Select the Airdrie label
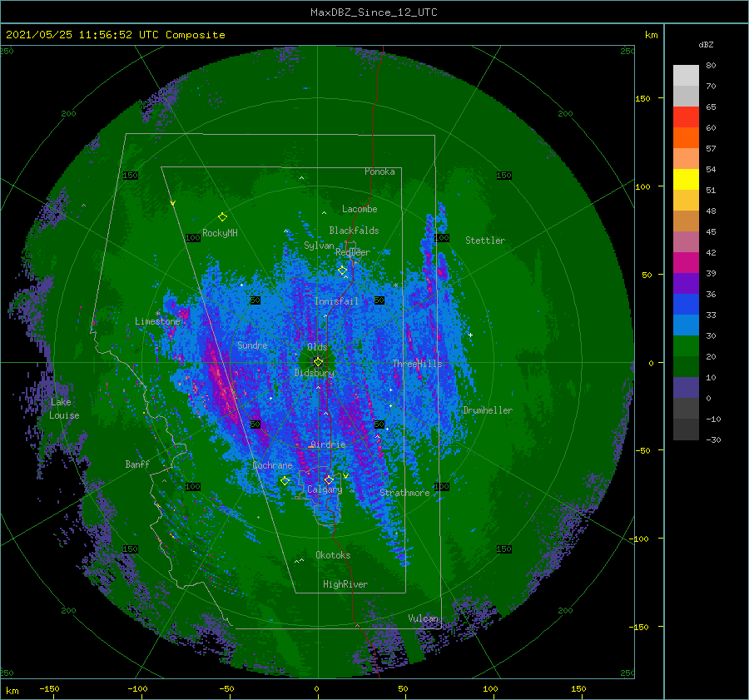749x700 pixels. [328, 444]
